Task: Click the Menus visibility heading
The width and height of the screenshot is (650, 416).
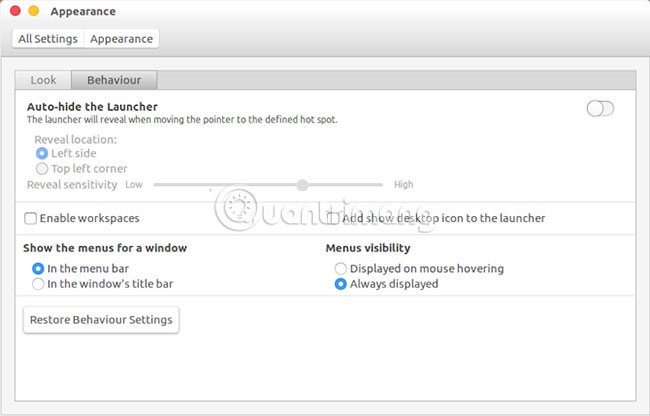Action: coord(368,248)
